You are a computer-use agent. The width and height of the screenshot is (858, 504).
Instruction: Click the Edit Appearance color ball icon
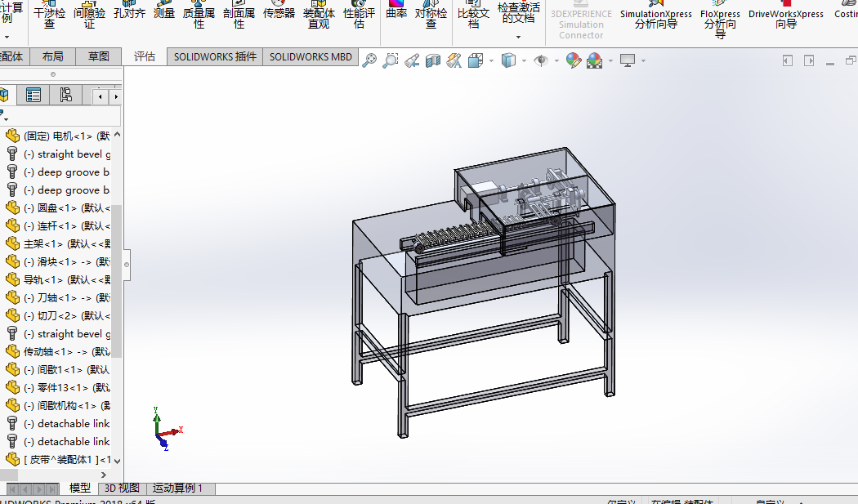(x=573, y=60)
